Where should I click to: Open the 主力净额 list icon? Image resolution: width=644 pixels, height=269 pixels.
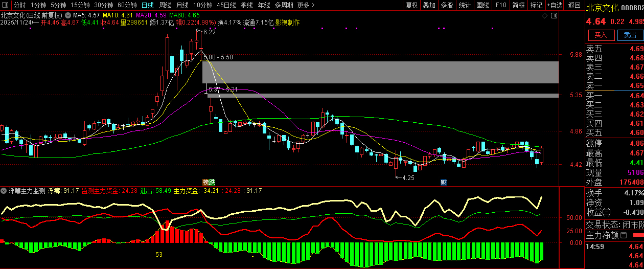tap(623, 236)
